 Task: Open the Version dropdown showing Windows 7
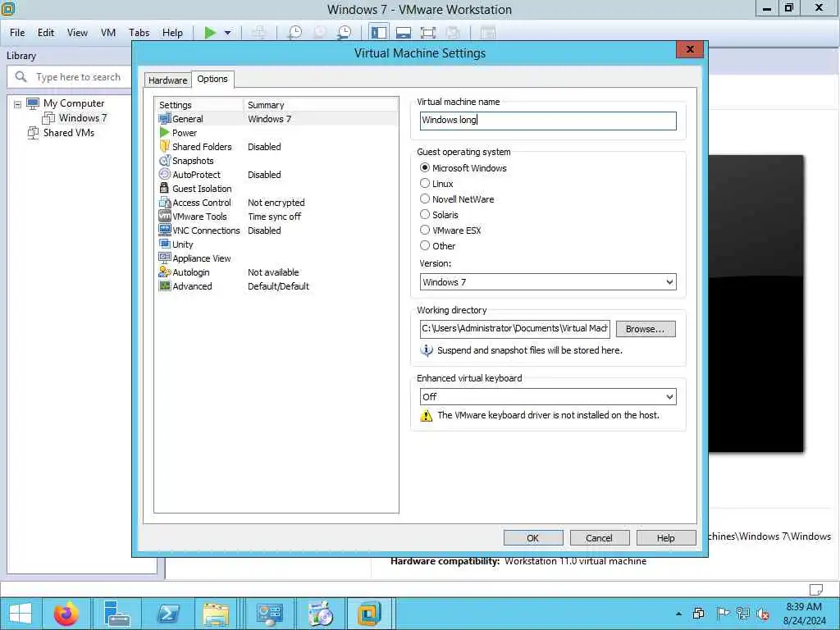548,282
